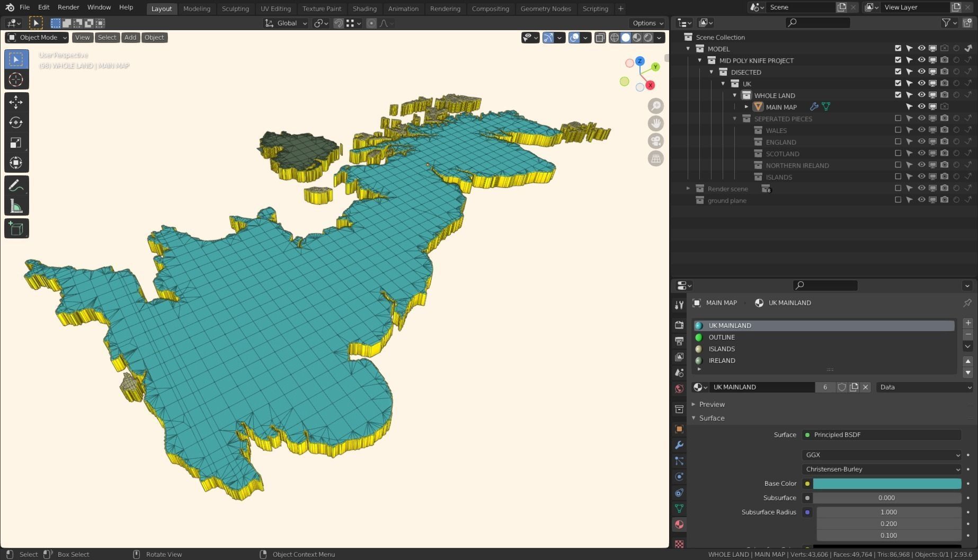The height and width of the screenshot is (560, 978).
Task: Open the Output properties tab
Action: [x=679, y=341]
